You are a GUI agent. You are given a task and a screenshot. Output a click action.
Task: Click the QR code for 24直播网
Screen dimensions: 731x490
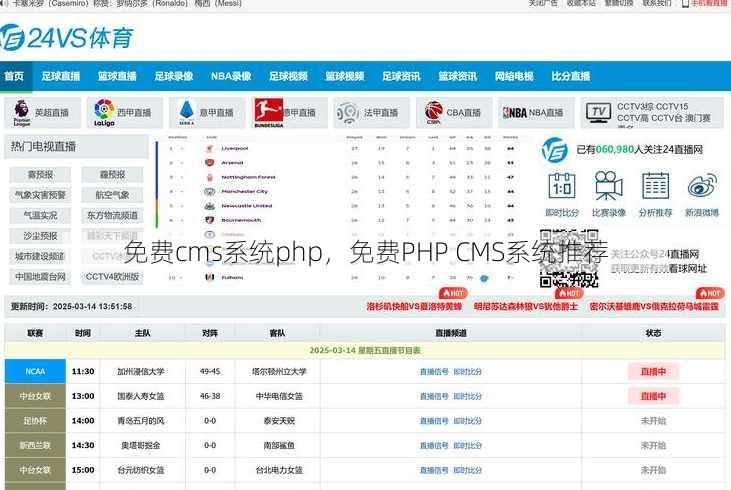click(569, 258)
